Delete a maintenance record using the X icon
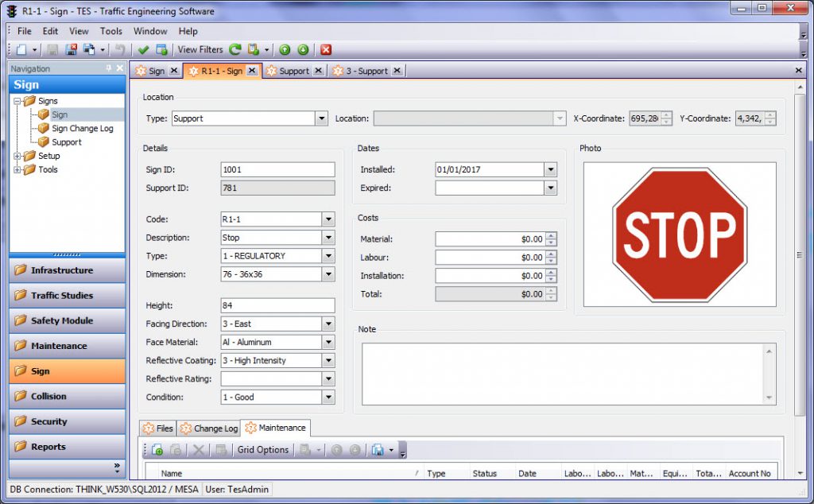This screenshot has width=814, height=504. tap(198, 449)
